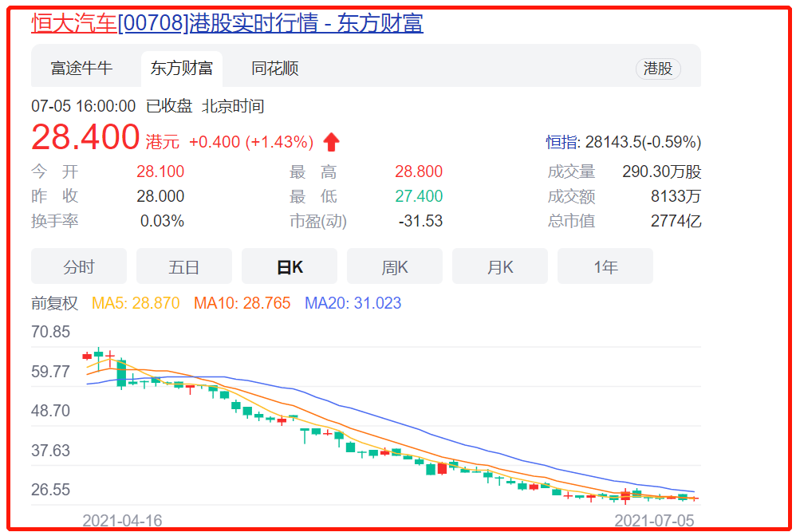Click the 昨收 value 28.000
The image size is (796, 532).
(160, 196)
